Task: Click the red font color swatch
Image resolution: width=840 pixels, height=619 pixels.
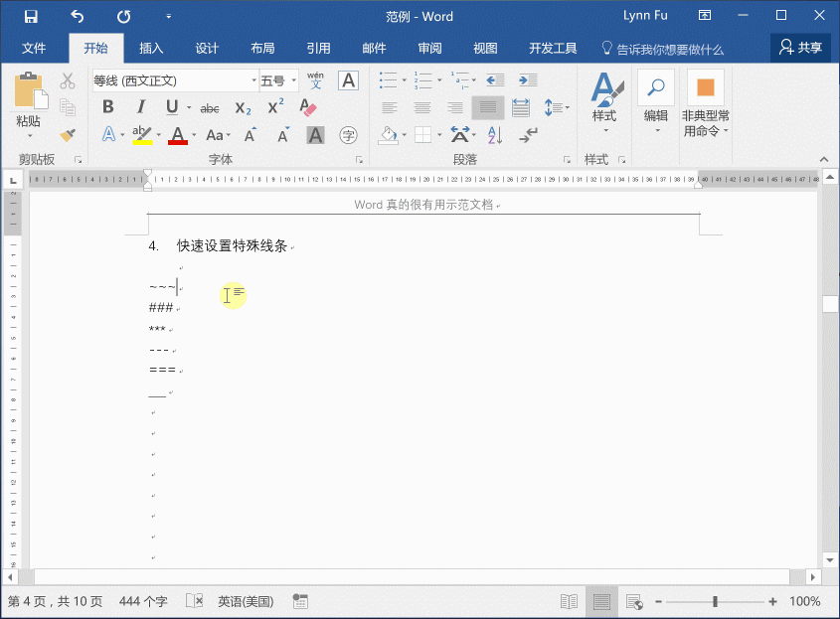Action: tap(177, 134)
